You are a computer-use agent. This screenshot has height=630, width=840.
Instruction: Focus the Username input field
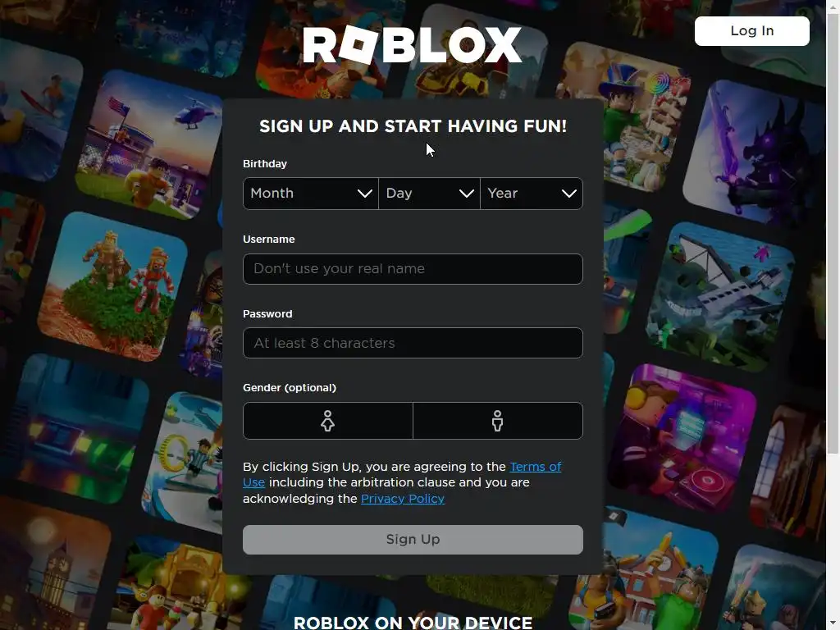[x=413, y=269]
